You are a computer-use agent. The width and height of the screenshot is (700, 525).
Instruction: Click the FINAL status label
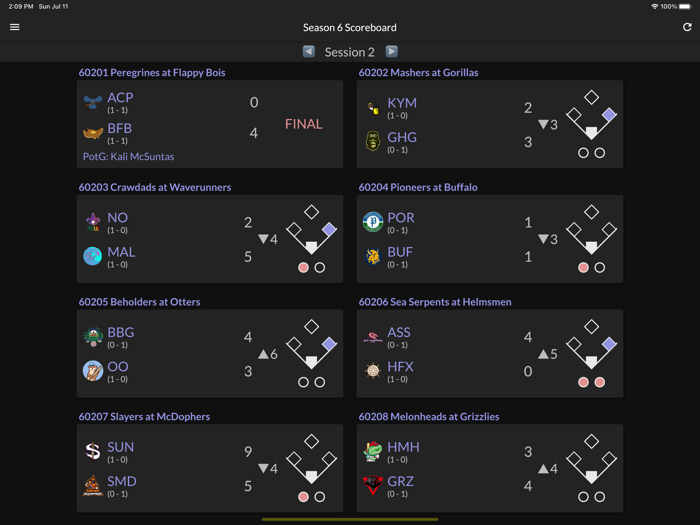tap(303, 124)
